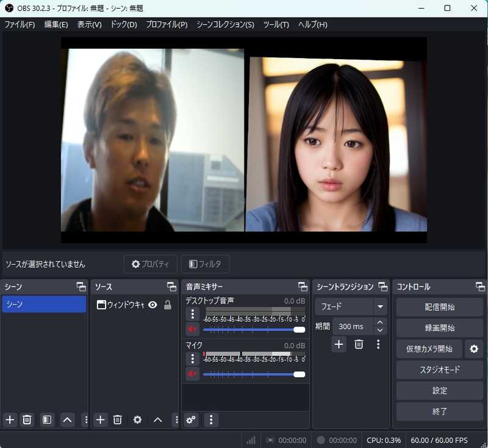This screenshot has height=448, width=488.
Task: Add a scene transition with plus icon
Action: point(339,344)
